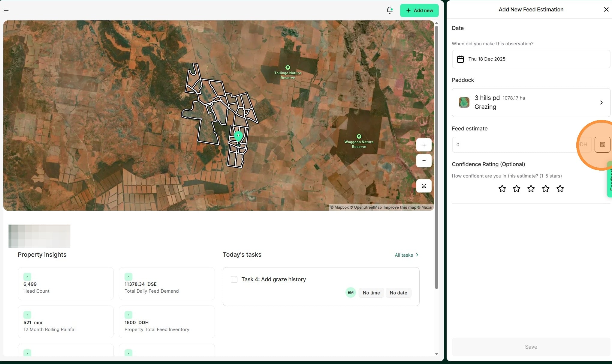This screenshot has width=612, height=364.
Task: Open All tasks list
Action: click(406, 255)
